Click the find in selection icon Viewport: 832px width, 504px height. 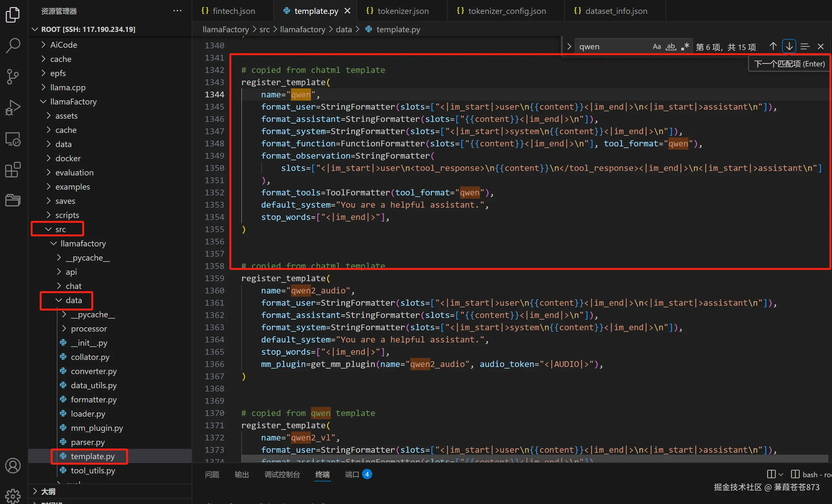click(x=805, y=46)
